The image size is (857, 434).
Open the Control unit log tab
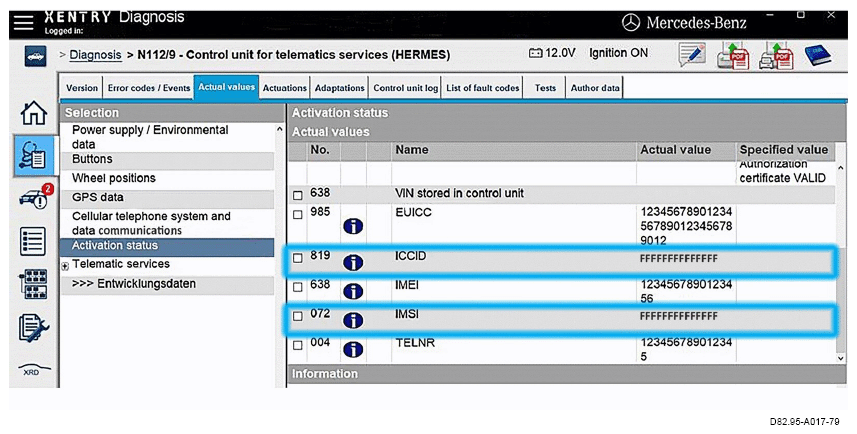(x=406, y=88)
